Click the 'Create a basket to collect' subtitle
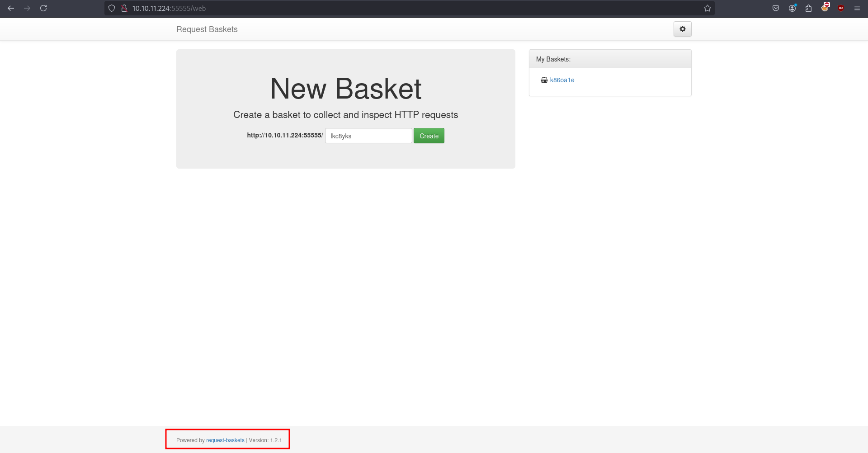868x453 pixels. click(346, 115)
